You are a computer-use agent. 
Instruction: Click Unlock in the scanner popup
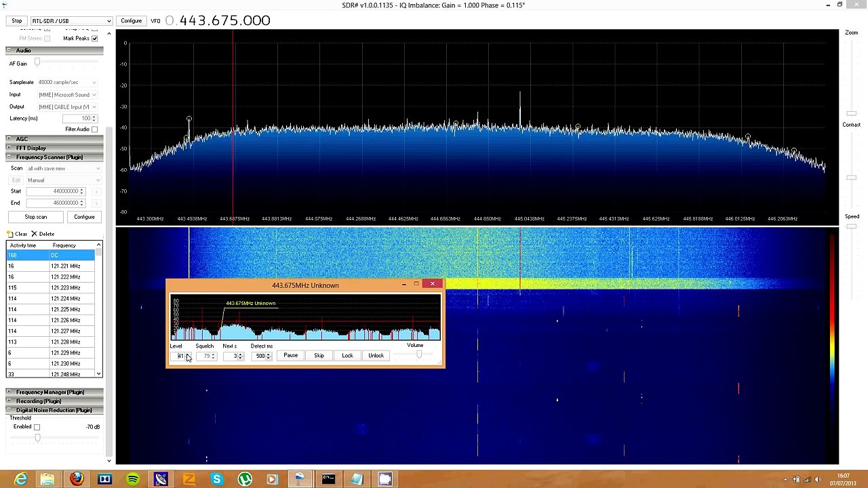pos(376,356)
